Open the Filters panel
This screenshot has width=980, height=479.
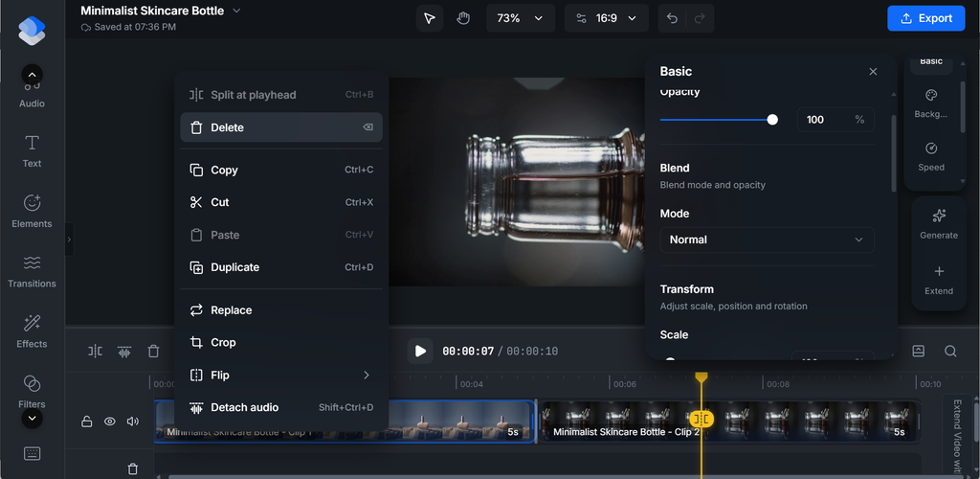32,392
